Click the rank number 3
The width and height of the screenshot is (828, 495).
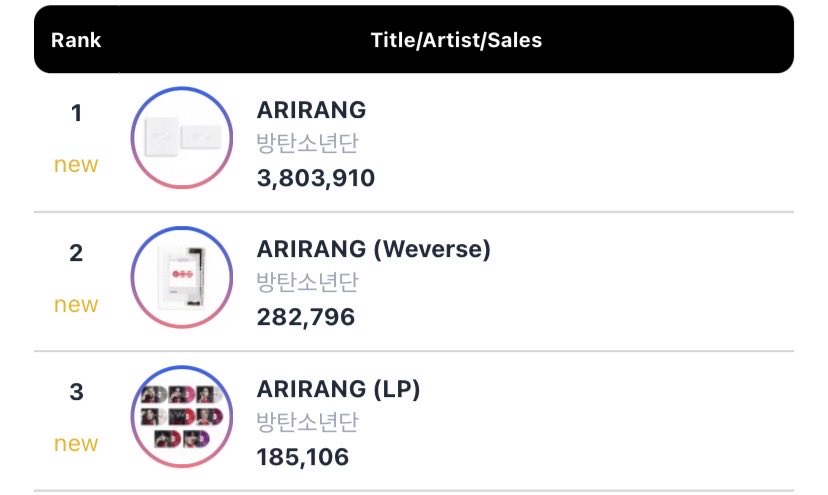pos(76,392)
